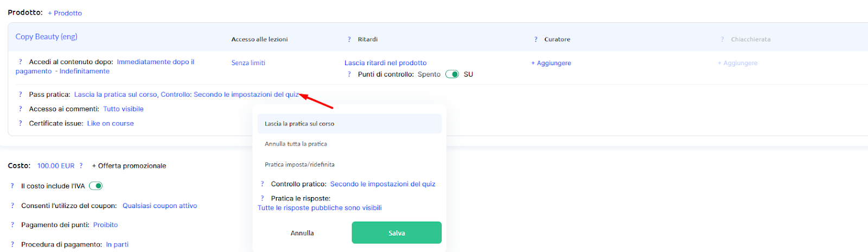Choose Annulla tutta la pratica option
Viewport: 868px width, 252px height.
(296, 144)
